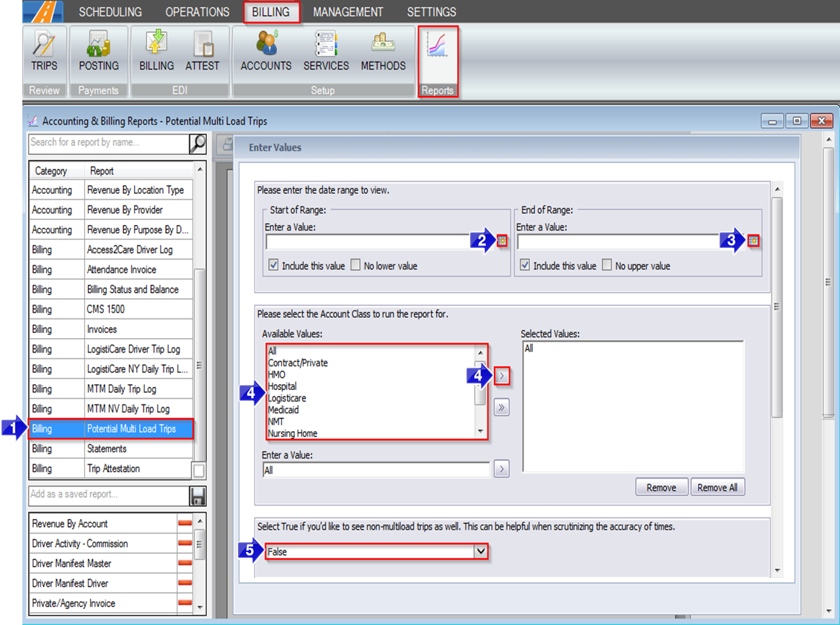Screen dimensions: 840x625
Task: Toggle Include this value for End of Range
Action: (524, 265)
